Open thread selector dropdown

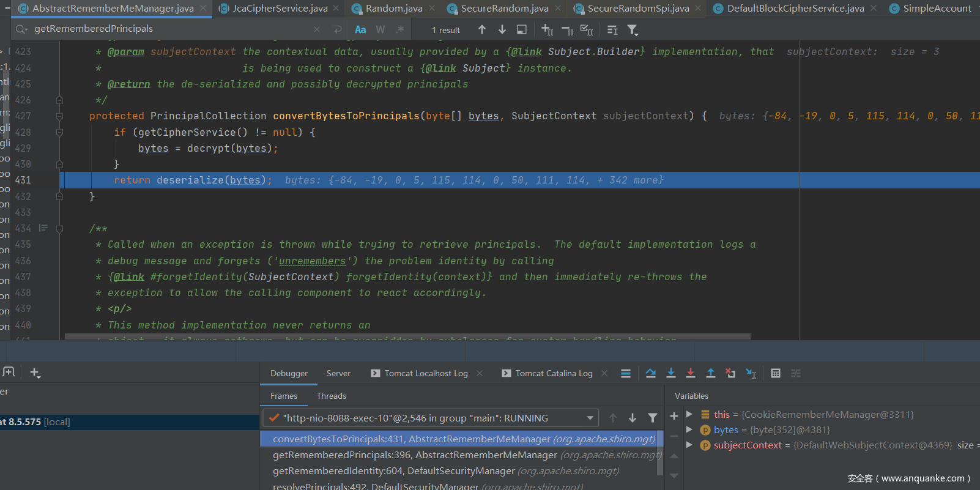(590, 418)
